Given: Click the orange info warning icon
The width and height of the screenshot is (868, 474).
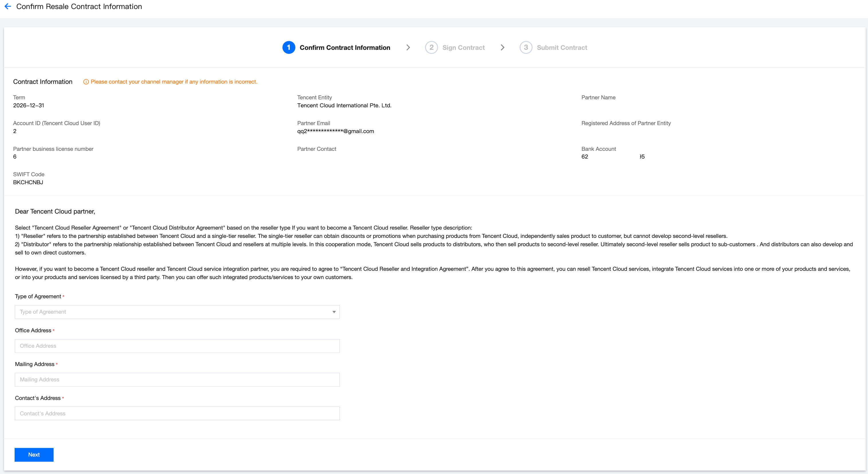Looking at the screenshot, I should coord(86,82).
